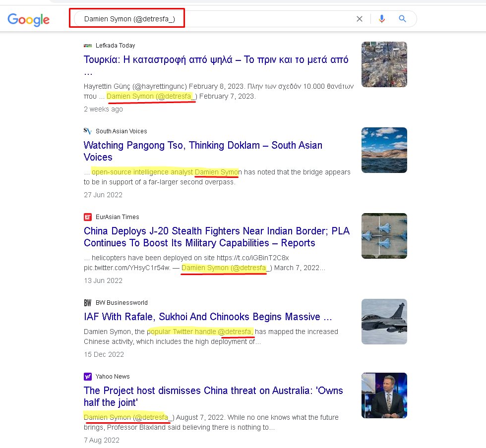Click the '13 Jun 2022' date text
This screenshot has width=486, height=448.
tap(103, 280)
